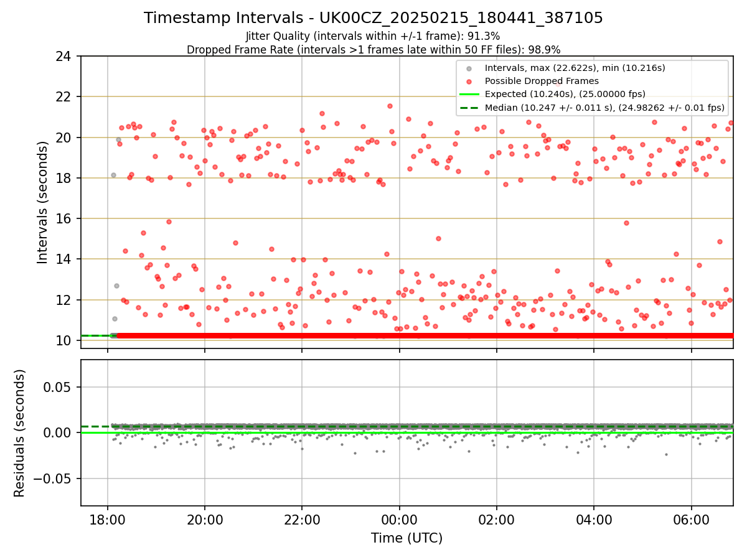
Task: Click the '06:00' x-axis tick label
Action: click(x=691, y=519)
